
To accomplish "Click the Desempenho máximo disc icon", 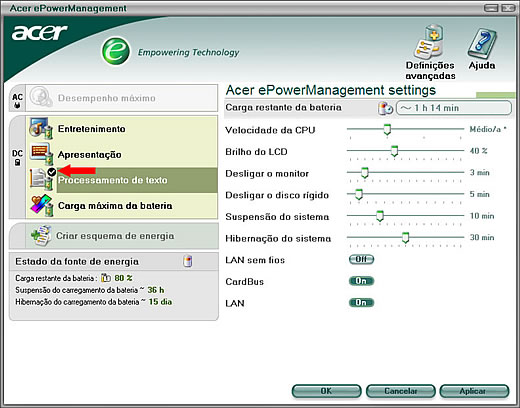I will (x=41, y=97).
